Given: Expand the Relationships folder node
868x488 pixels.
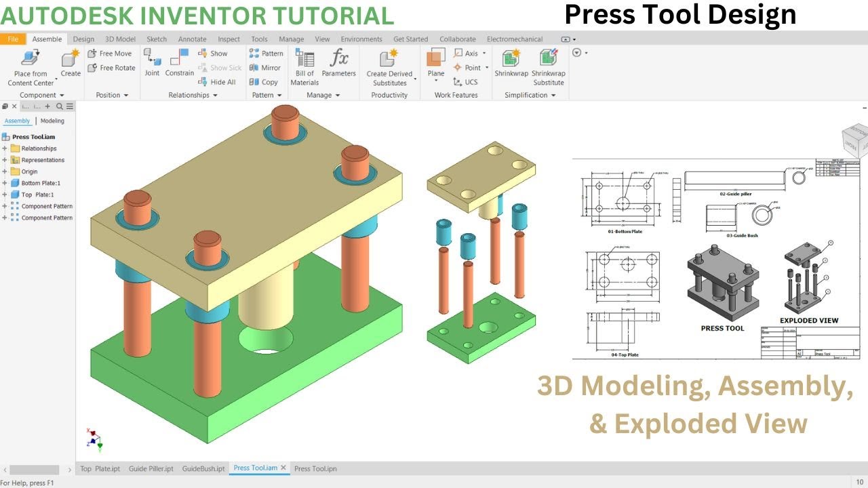Looking at the screenshot, I should click(5, 148).
